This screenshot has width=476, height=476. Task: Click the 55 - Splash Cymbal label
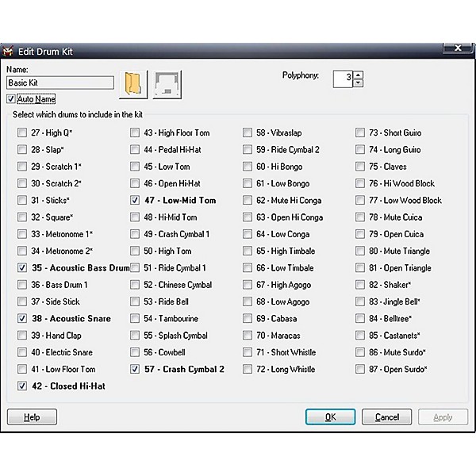point(176,336)
